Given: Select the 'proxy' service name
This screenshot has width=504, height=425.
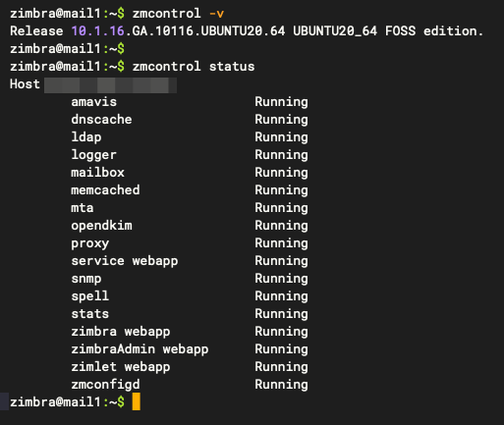Looking at the screenshot, I should tap(90, 243).
